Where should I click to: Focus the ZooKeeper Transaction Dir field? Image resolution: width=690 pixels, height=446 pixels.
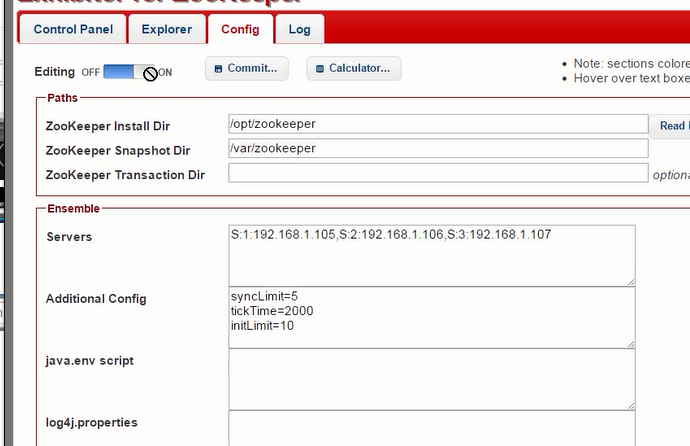point(438,173)
